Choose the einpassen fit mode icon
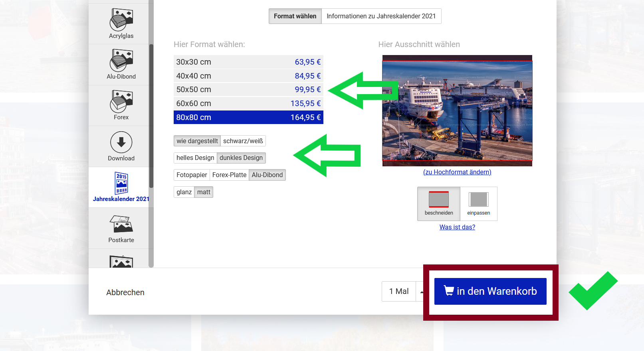Screen dimensions: 644x351 pos(478,199)
